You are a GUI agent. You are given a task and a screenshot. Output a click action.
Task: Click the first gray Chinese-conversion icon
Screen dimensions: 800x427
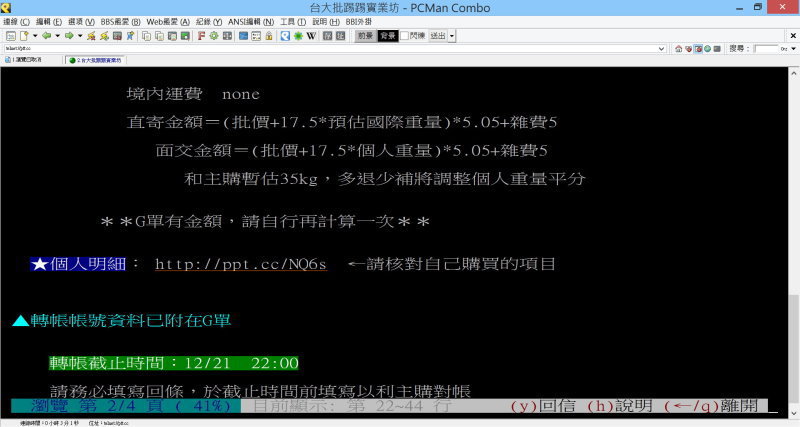coord(328,36)
